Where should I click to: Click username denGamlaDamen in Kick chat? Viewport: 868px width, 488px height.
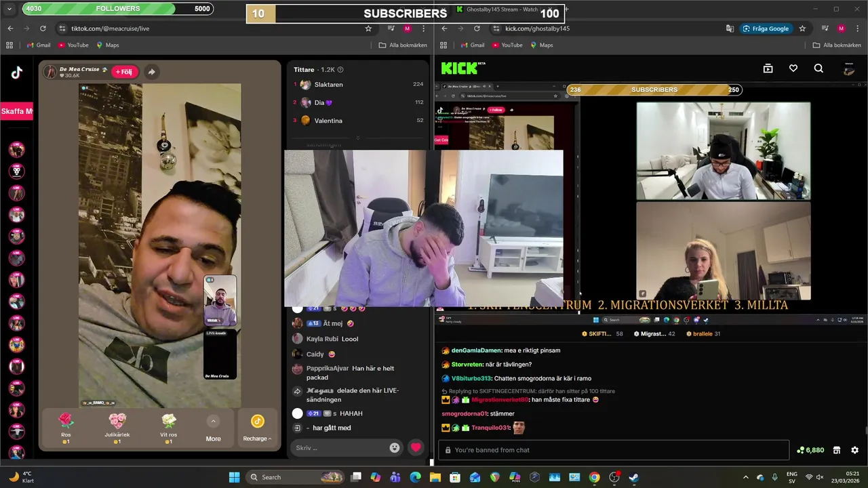pos(477,350)
